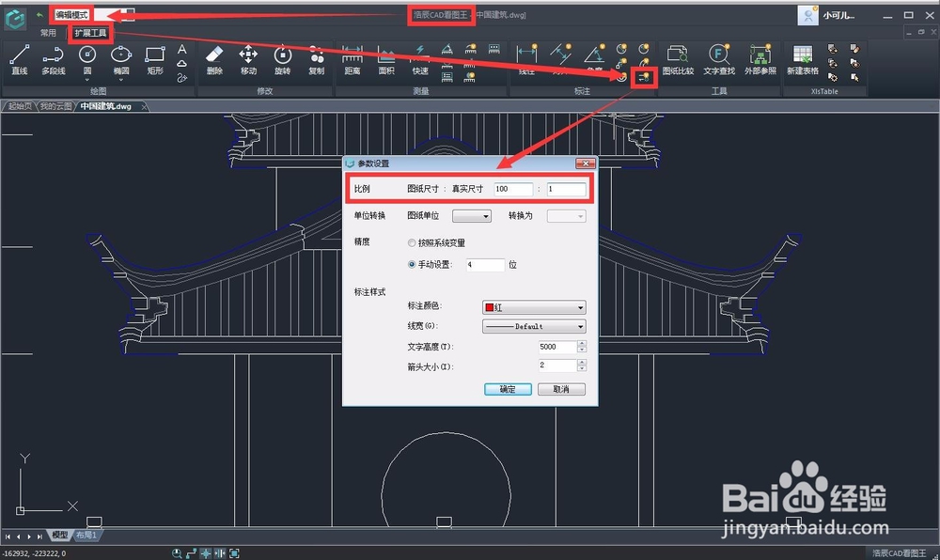Toggle the crosshair icon in status bar
The image size is (940, 560).
pos(206,553)
